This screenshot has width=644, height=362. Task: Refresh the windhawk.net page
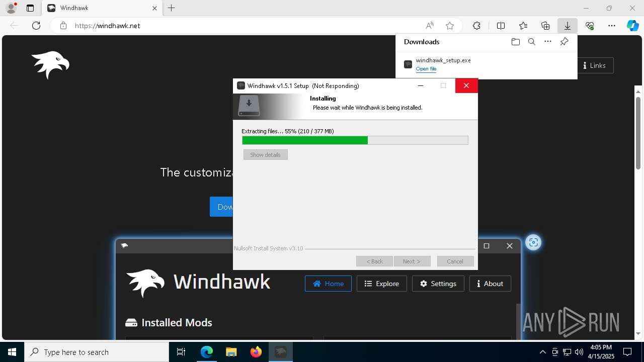tap(36, 26)
